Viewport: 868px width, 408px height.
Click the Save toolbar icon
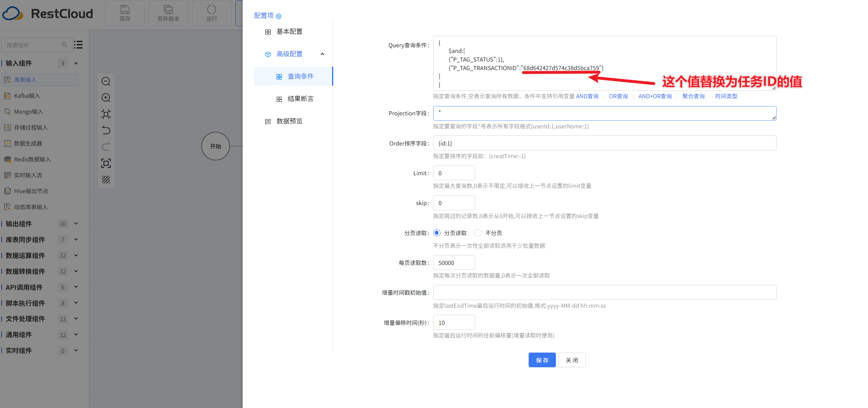click(x=125, y=13)
